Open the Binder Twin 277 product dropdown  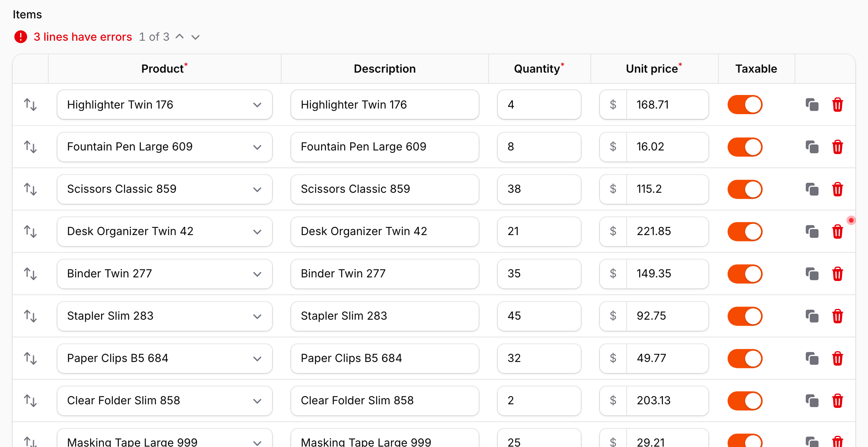pyautogui.click(x=164, y=274)
